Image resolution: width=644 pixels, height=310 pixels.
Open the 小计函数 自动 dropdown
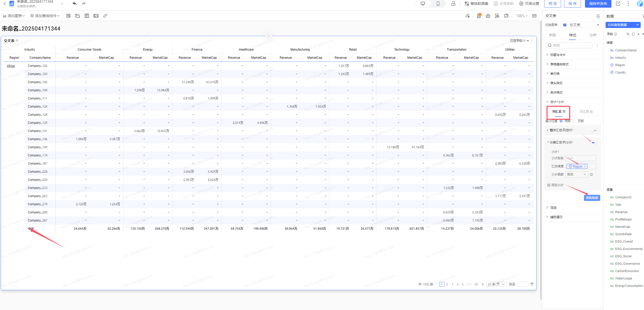click(577, 174)
